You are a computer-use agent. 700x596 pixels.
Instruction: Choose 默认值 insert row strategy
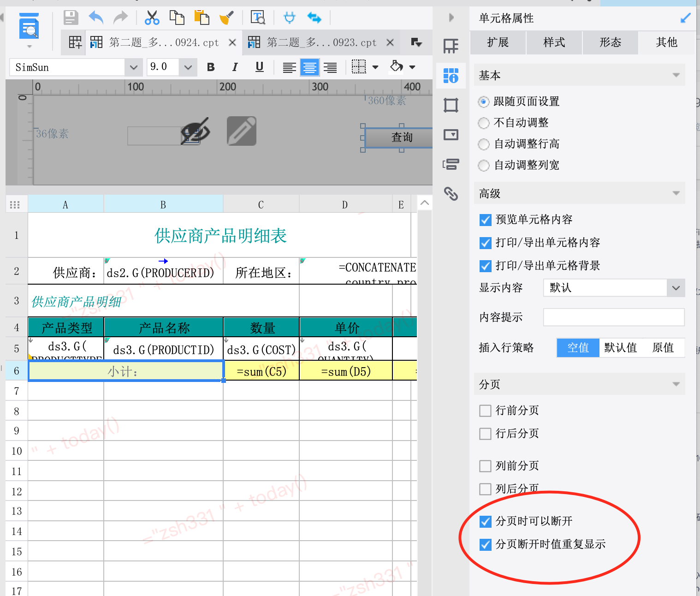pyautogui.click(x=621, y=348)
